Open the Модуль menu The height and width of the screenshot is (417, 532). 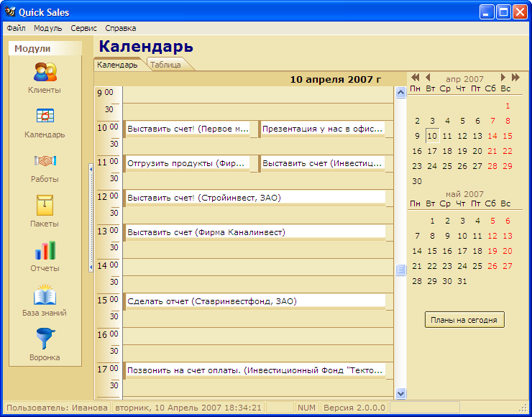48,28
